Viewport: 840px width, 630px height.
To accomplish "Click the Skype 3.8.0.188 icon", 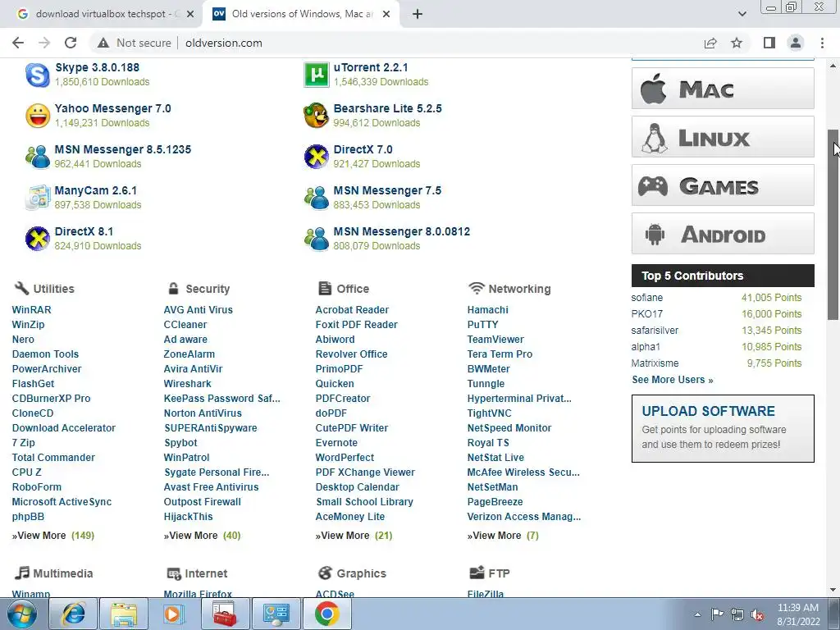I will pos(38,75).
